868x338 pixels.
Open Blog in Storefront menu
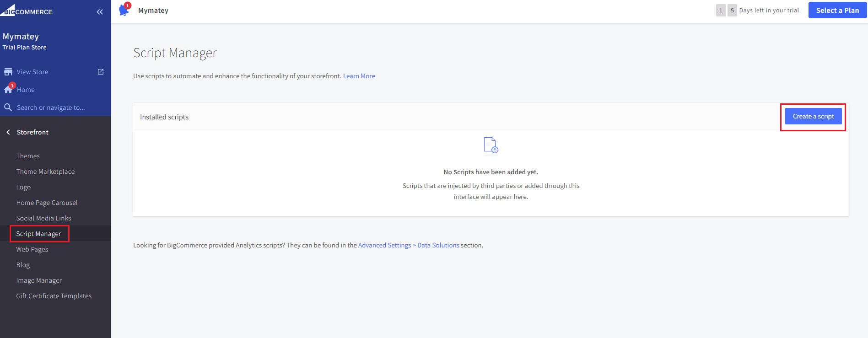point(23,265)
